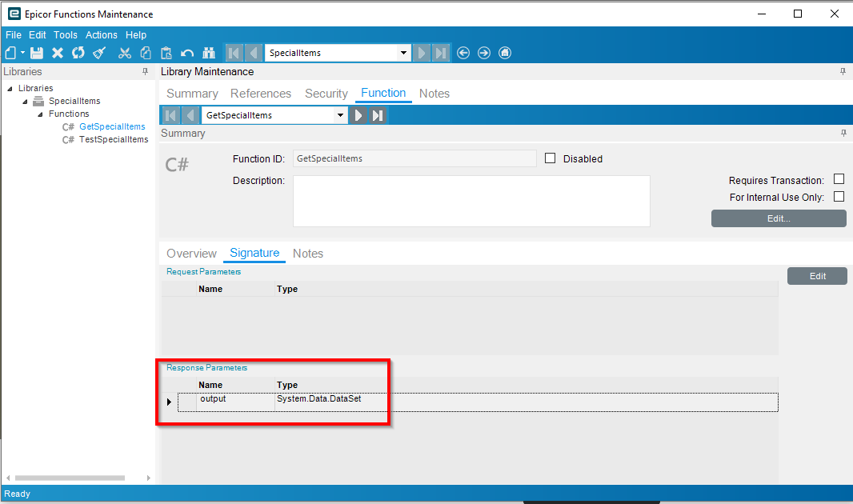Pin the Library Maintenance panel

point(843,71)
